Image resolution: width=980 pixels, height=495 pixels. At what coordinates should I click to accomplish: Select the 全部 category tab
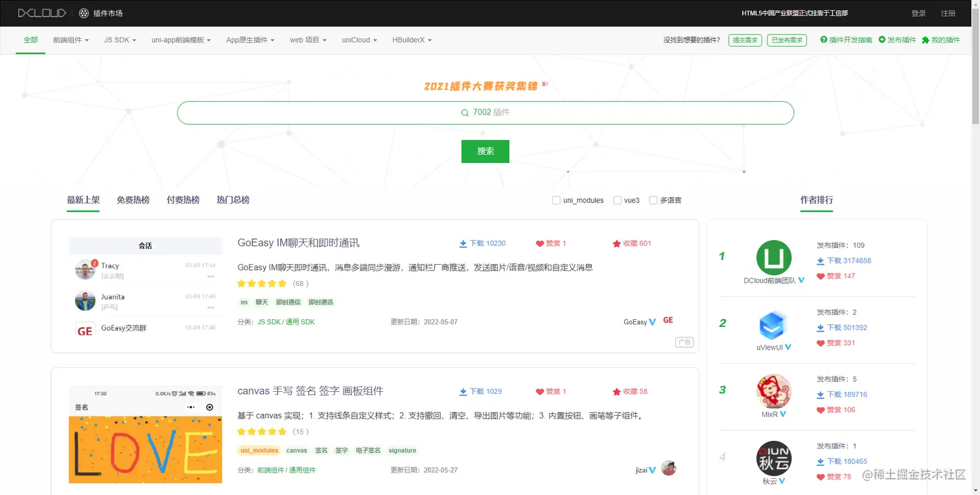(x=30, y=40)
